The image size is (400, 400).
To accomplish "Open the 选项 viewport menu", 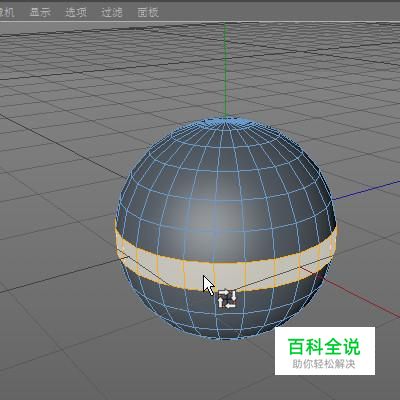I will coord(76,12).
